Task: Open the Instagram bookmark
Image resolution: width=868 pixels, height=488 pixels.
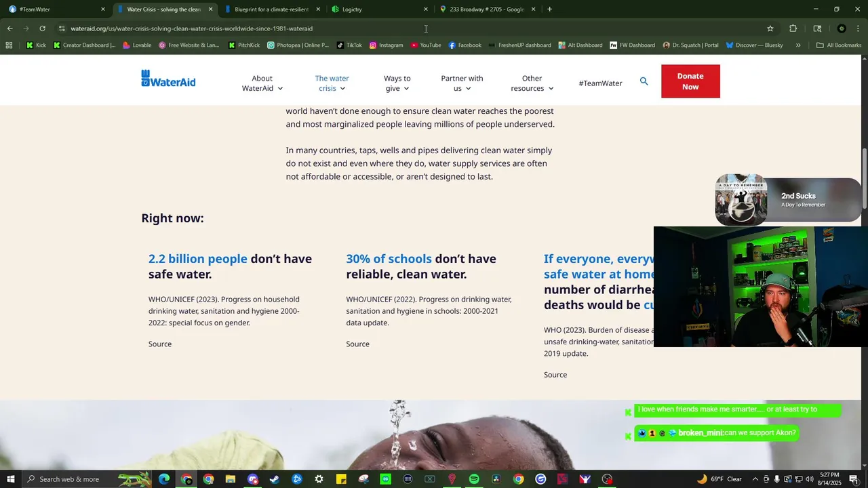Action: pyautogui.click(x=386, y=45)
